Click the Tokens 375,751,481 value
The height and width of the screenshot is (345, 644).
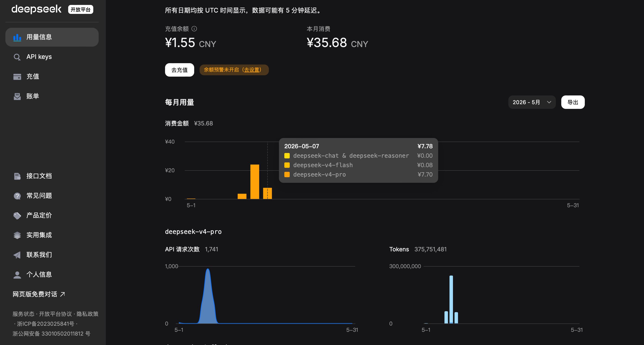430,249
